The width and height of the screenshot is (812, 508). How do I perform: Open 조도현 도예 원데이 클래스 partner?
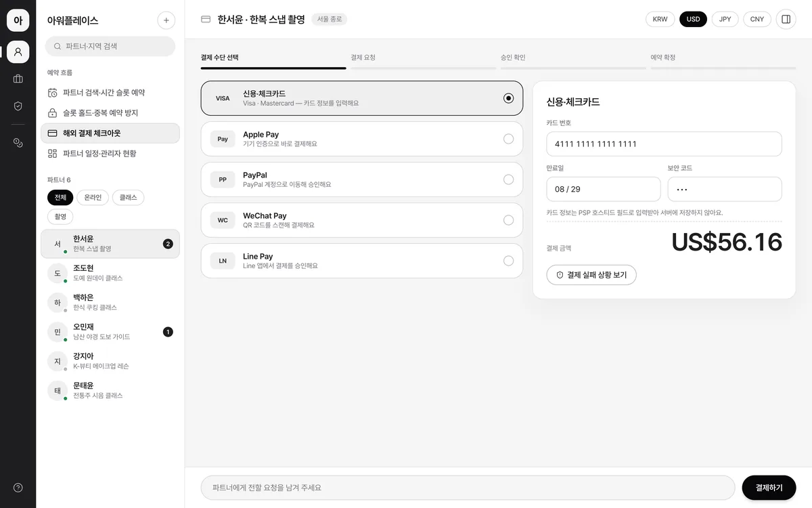(x=110, y=273)
